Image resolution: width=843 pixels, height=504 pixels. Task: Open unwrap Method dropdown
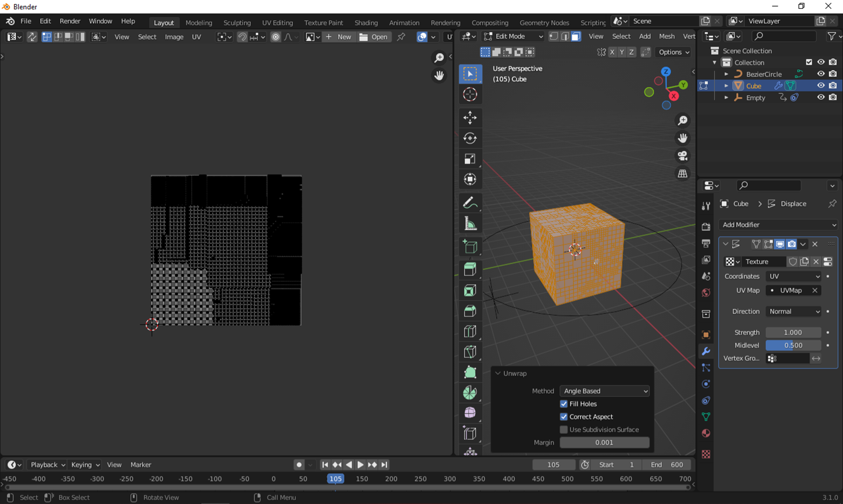click(x=605, y=391)
